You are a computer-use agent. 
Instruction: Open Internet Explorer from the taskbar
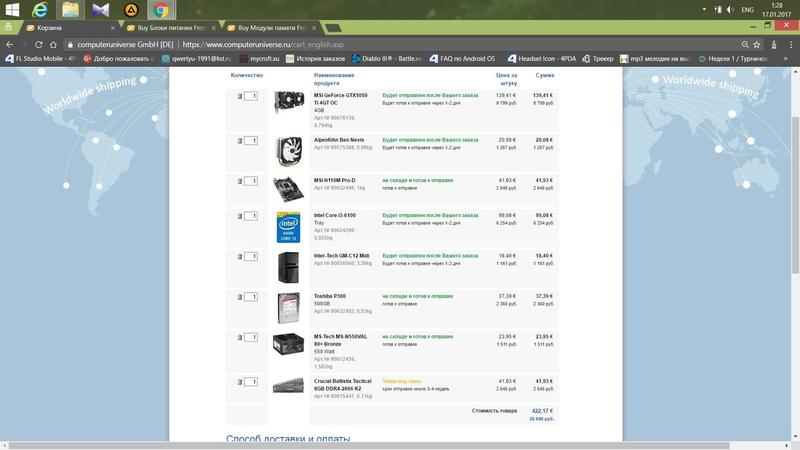[x=40, y=11]
